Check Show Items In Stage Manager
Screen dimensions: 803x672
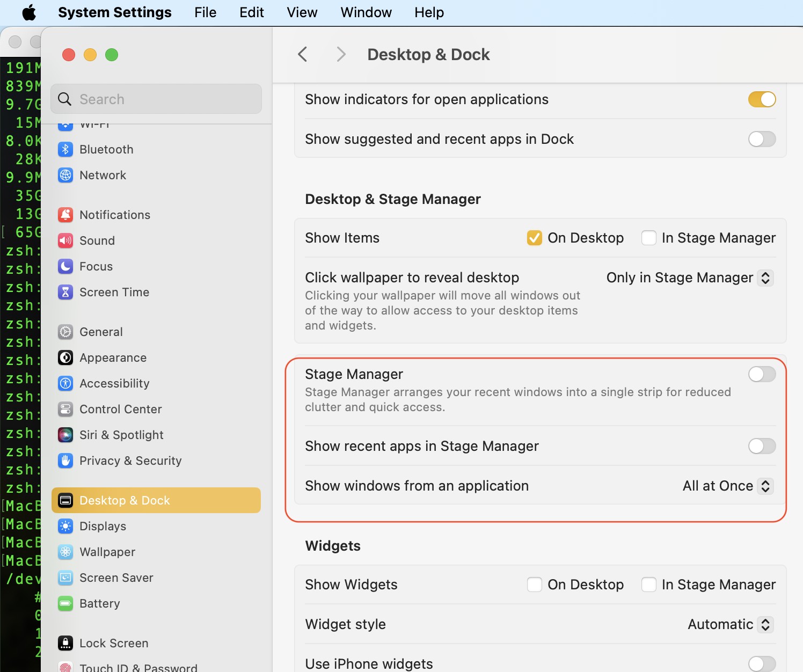pyautogui.click(x=649, y=238)
